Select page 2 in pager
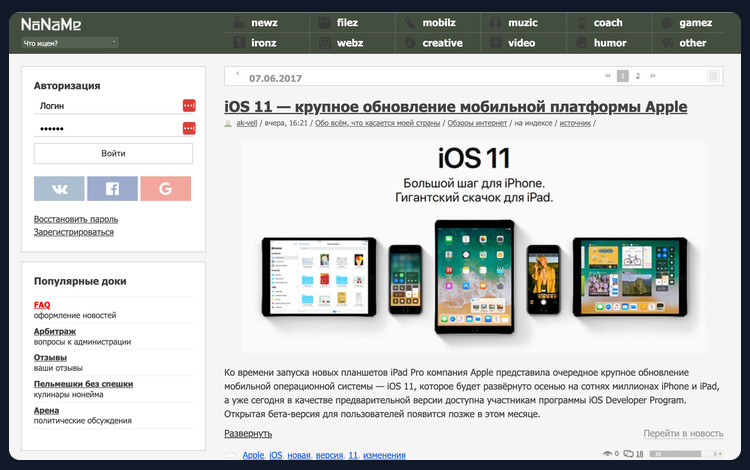Screen dimensions: 750x470 click(x=638, y=76)
